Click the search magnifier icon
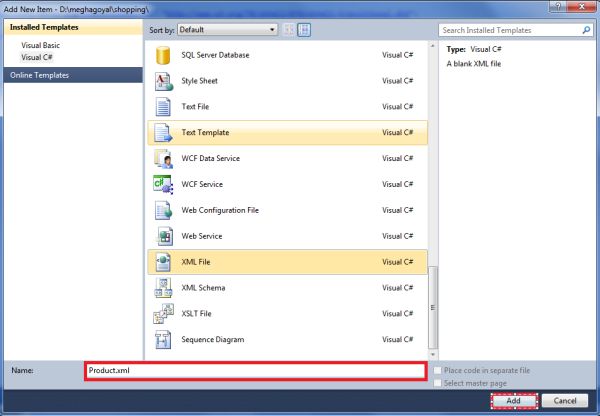The height and width of the screenshot is (416, 600). (586, 30)
